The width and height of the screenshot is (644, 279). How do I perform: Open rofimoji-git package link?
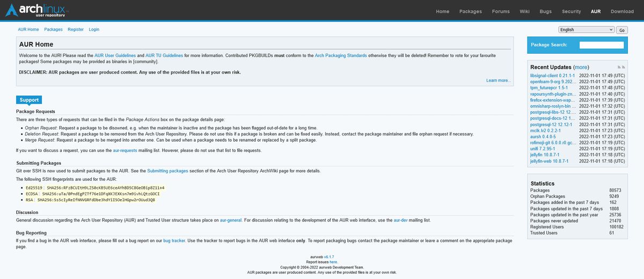[x=552, y=143]
